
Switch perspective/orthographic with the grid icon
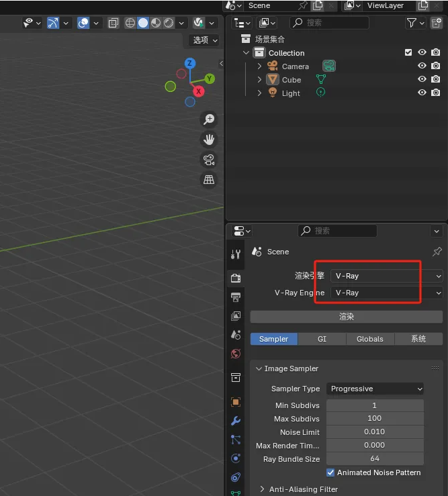pyautogui.click(x=209, y=180)
